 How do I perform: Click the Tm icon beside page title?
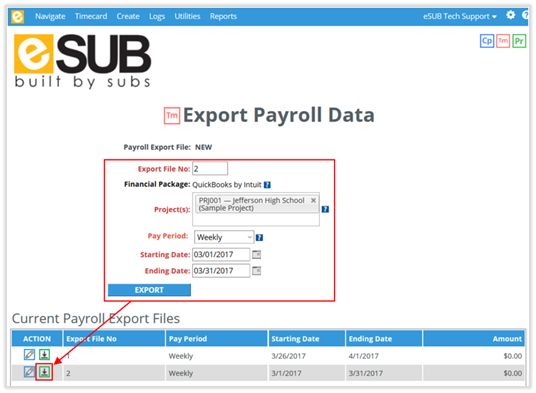[172, 116]
